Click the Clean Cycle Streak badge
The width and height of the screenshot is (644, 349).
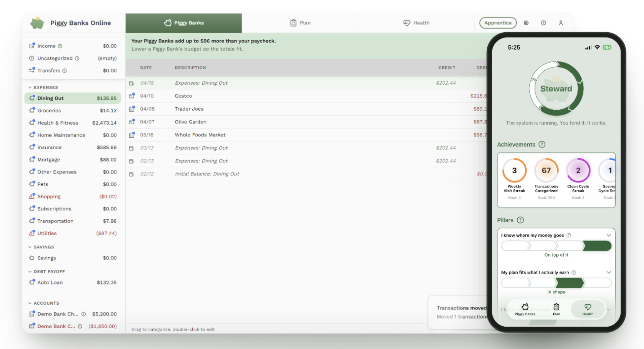click(x=578, y=179)
